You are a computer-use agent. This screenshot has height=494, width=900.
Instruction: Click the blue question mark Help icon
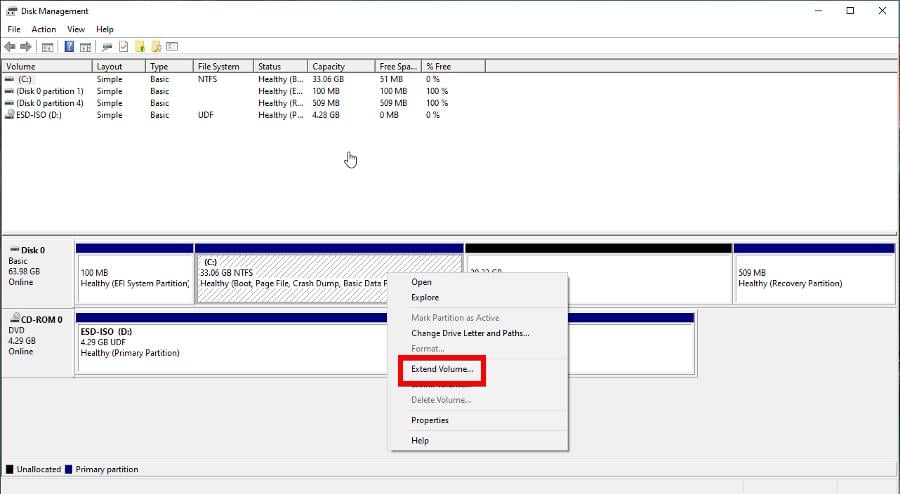[69, 47]
